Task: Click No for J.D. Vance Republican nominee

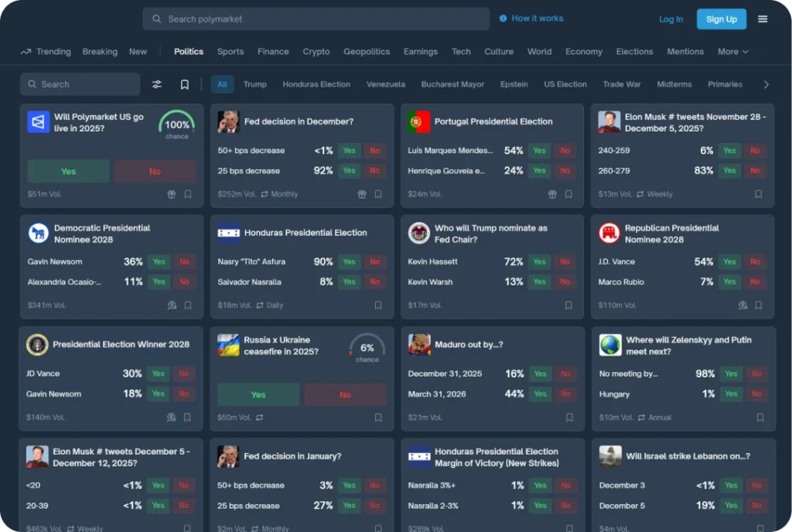Action: pos(755,261)
